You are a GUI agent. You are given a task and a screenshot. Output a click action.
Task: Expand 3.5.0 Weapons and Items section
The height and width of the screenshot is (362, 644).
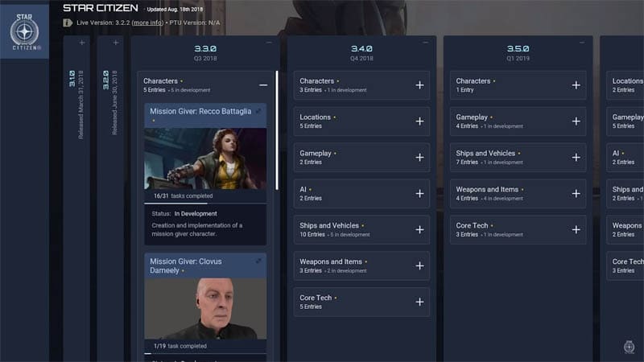pos(576,193)
